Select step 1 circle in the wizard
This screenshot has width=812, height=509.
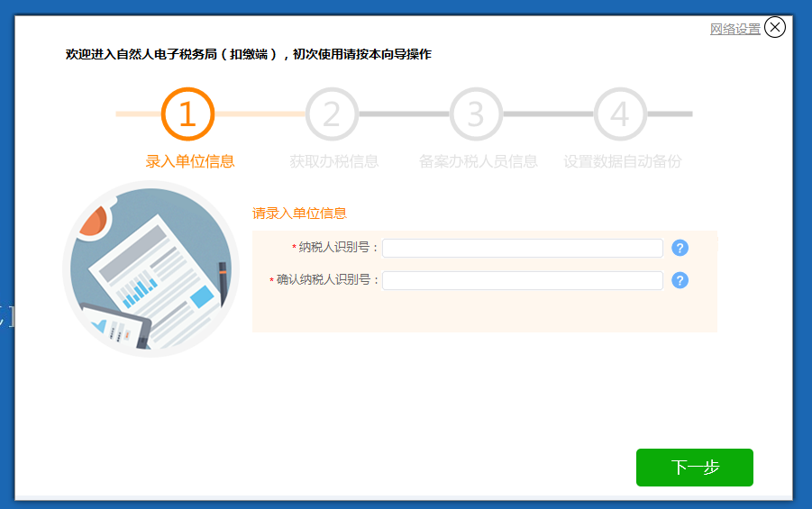point(188,114)
